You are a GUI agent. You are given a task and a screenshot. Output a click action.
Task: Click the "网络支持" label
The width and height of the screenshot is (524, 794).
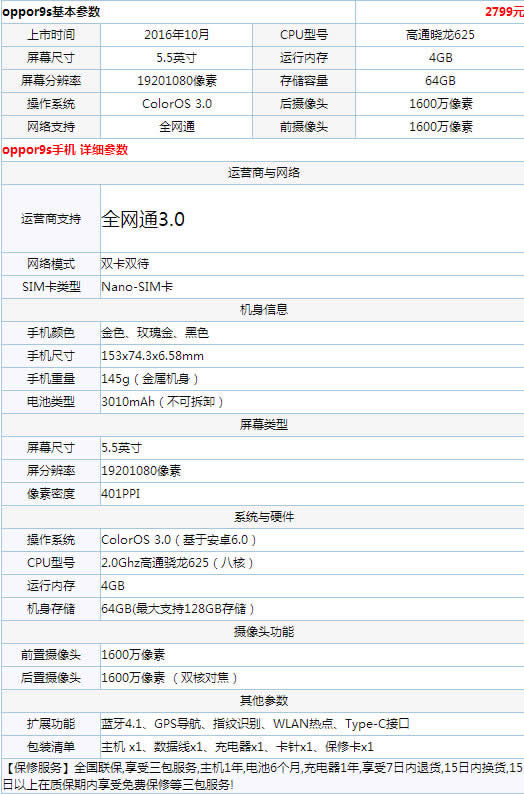tap(51, 127)
